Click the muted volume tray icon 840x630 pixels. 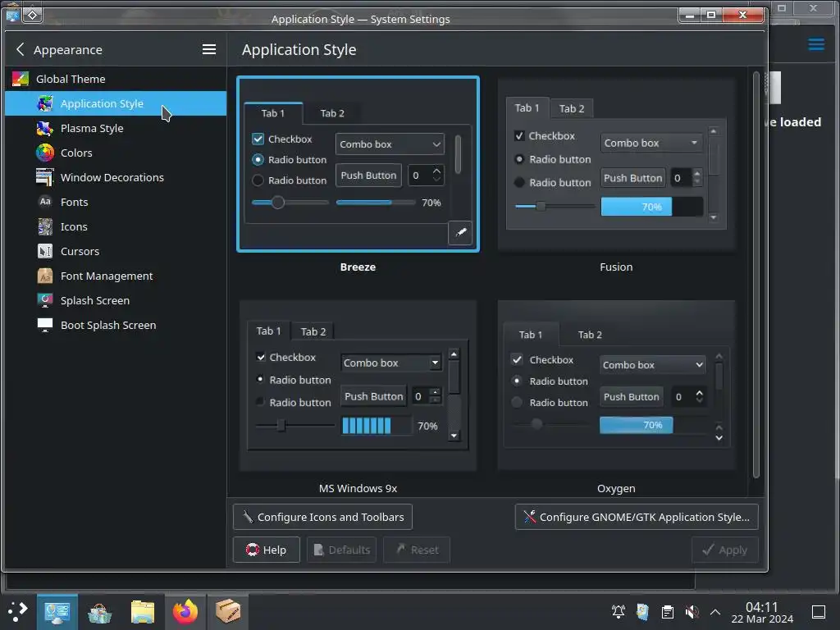coord(692,611)
